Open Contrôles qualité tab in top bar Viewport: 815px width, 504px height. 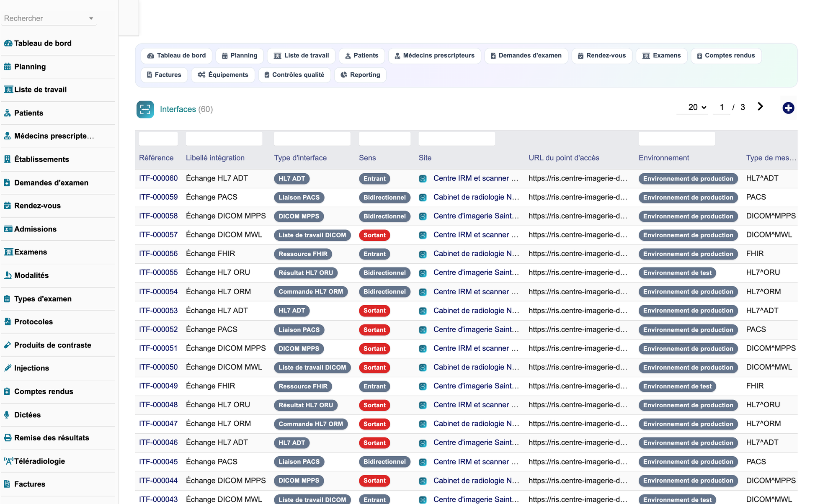[x=294, y=75]
